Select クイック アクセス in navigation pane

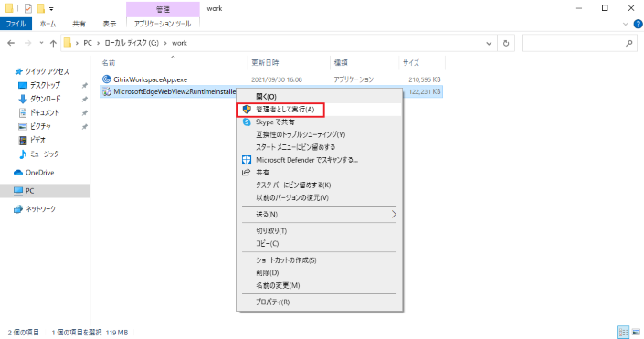[x=48, y=71]
